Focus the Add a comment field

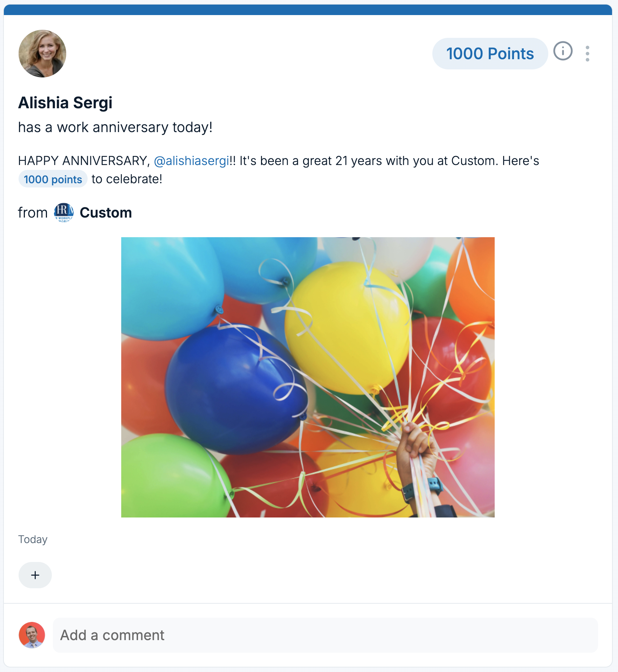click(325, 635)
